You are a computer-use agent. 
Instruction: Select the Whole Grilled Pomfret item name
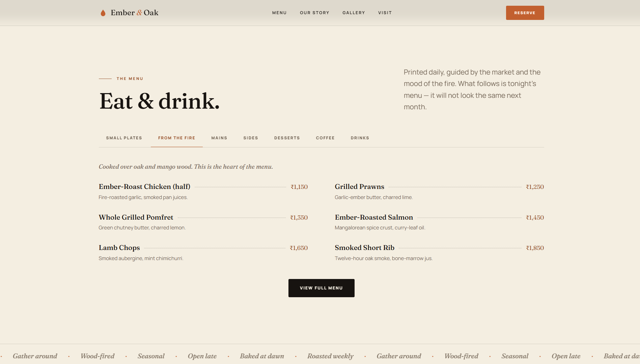(136, 217)
